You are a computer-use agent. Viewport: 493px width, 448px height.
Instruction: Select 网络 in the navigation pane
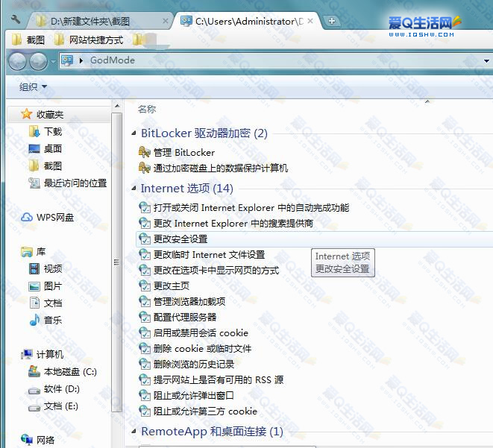(x=38, y=440)
